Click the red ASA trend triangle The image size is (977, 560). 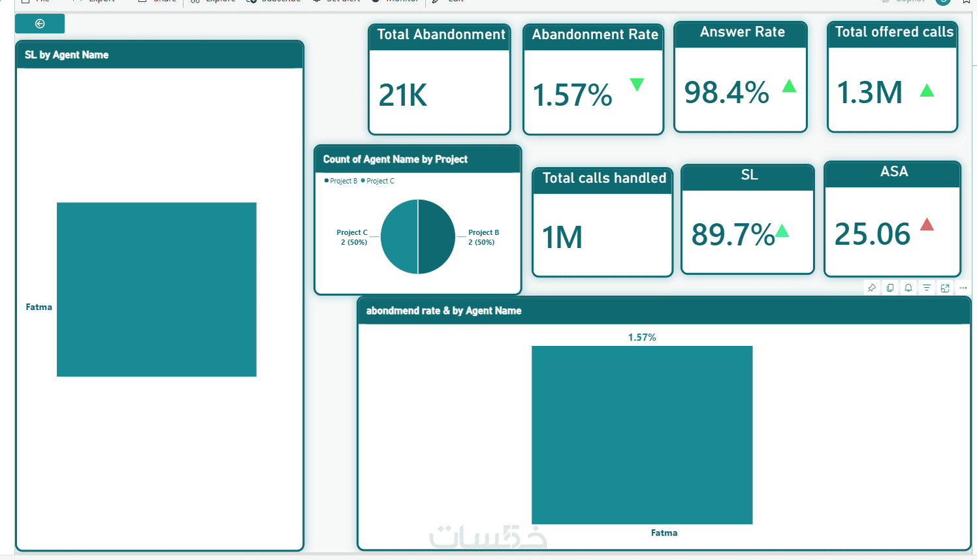[927, 225]
